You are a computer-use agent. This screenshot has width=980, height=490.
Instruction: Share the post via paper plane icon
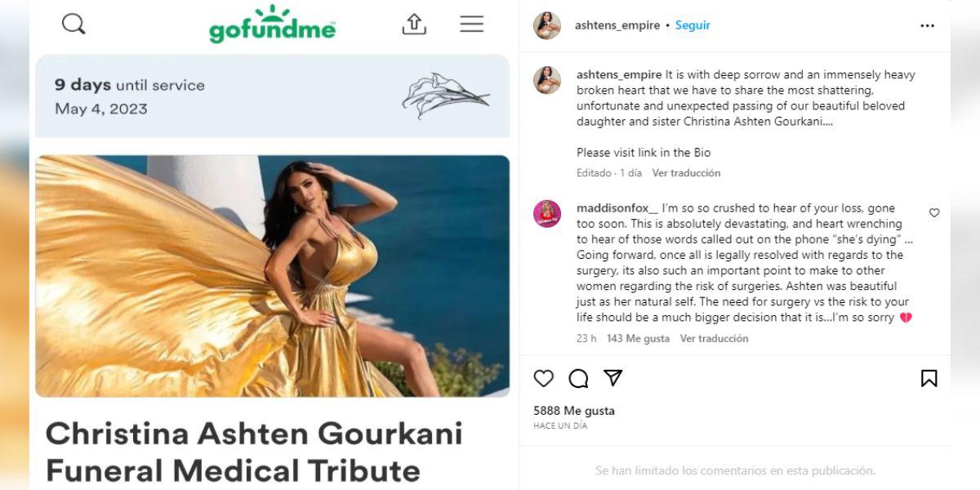613,378
